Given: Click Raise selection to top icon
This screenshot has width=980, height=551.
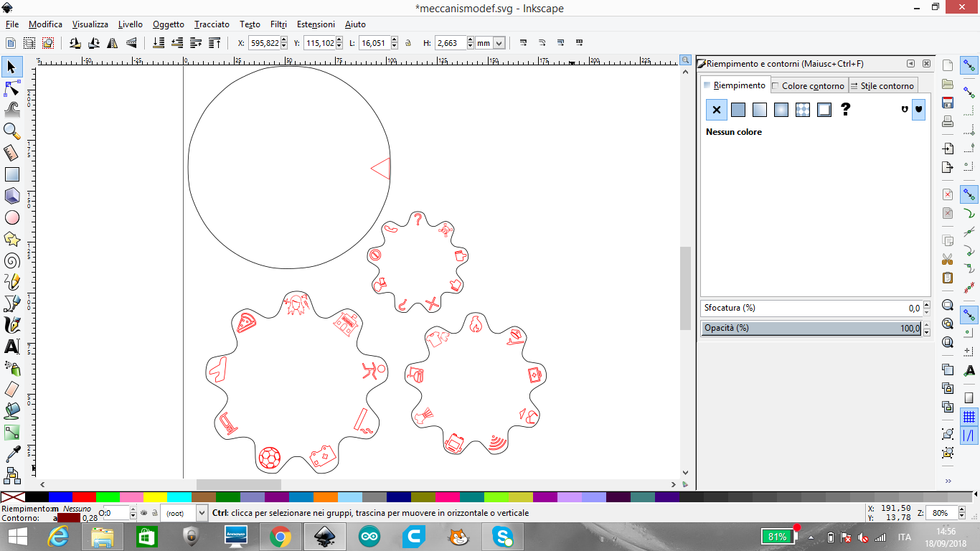Looking at the screenshot, I should pos(214,43).
